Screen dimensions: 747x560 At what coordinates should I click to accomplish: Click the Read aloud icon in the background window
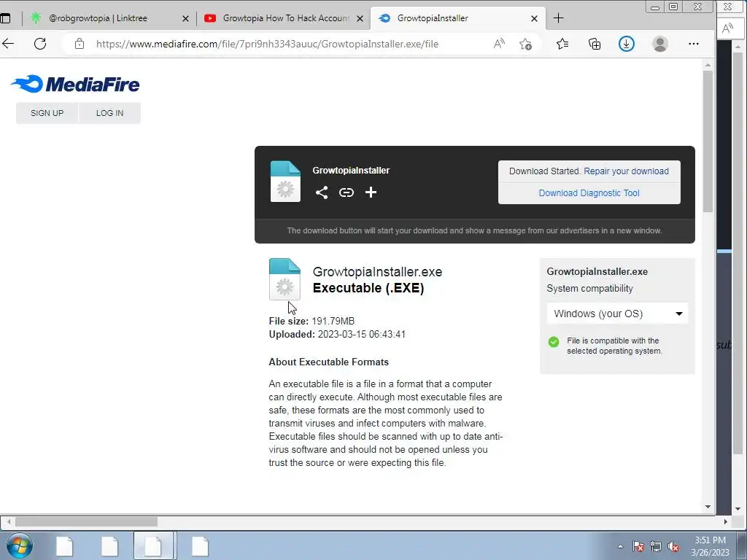727,28
